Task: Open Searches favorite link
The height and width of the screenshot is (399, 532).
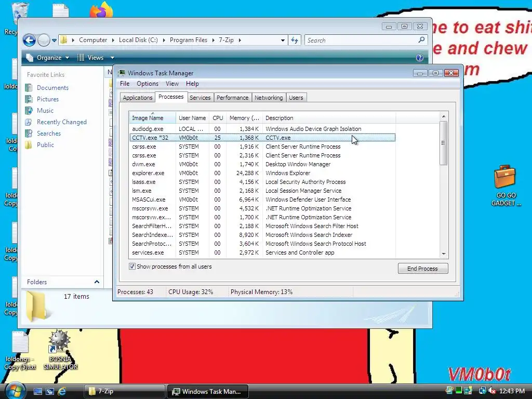Action: coord(48,134)
